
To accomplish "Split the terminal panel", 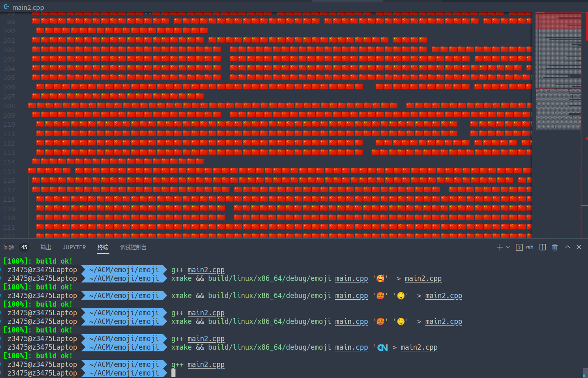I will [x=543, y=247].
